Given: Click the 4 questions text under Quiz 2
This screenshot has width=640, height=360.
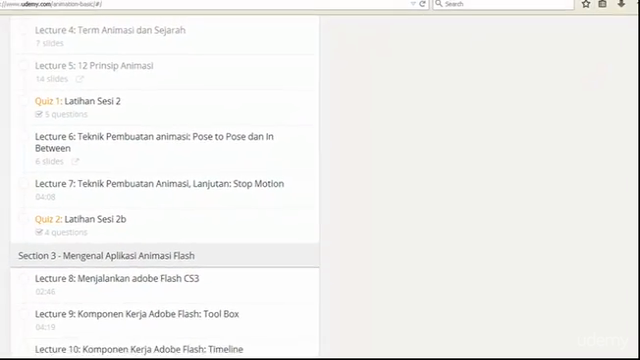Looking at the screenshot, I should (x=66, y=233).
